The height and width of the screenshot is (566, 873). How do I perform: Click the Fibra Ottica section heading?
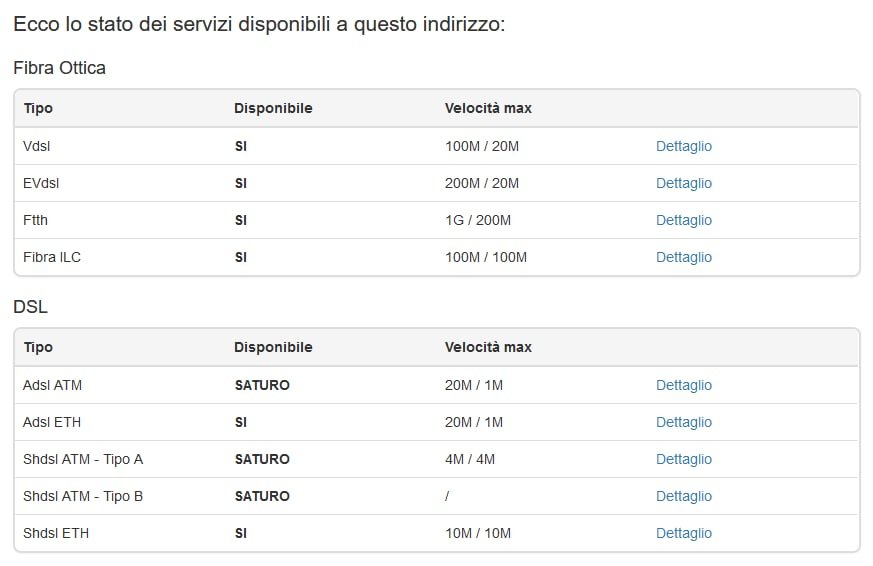tap(60, 68)
